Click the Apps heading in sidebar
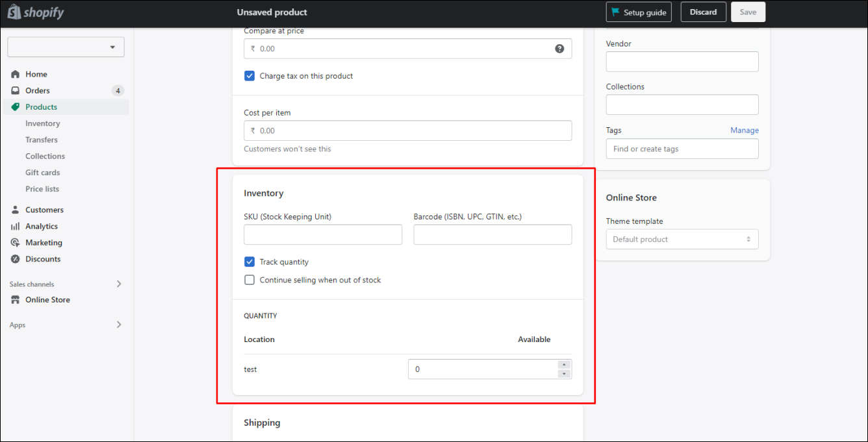The height and width of the screenshot is (442, 868). point(18,325)
